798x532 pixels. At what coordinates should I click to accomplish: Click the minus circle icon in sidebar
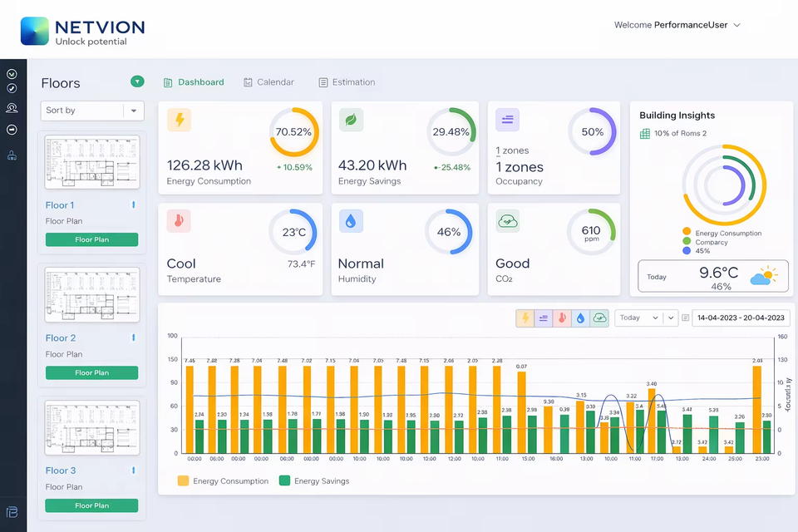tap(12, 130)
